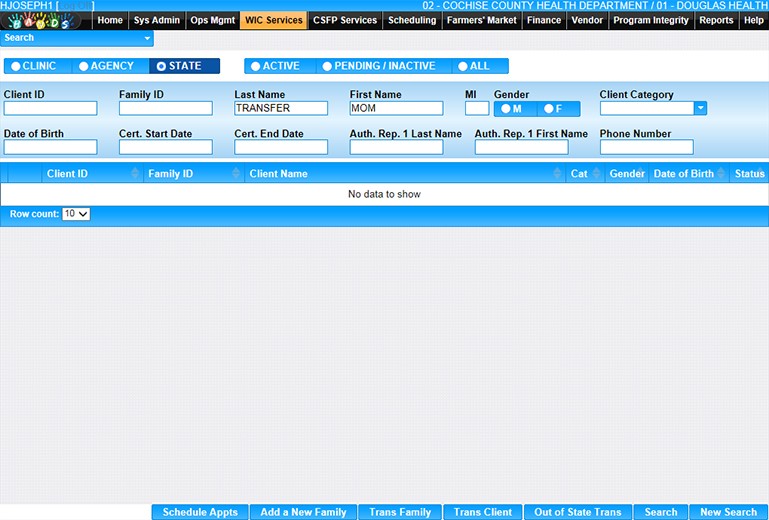Sort by Client ID column arrows
The image size is (769, 520).
point(135,174)
